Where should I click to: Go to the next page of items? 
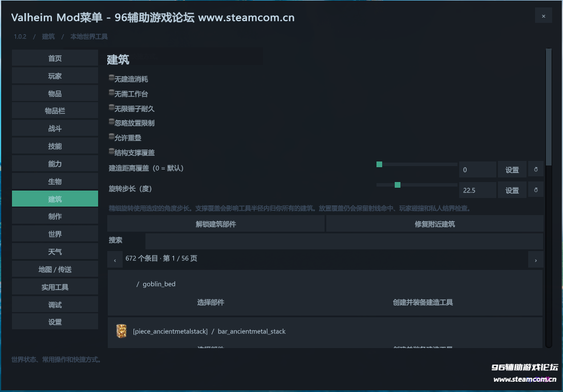536,260
